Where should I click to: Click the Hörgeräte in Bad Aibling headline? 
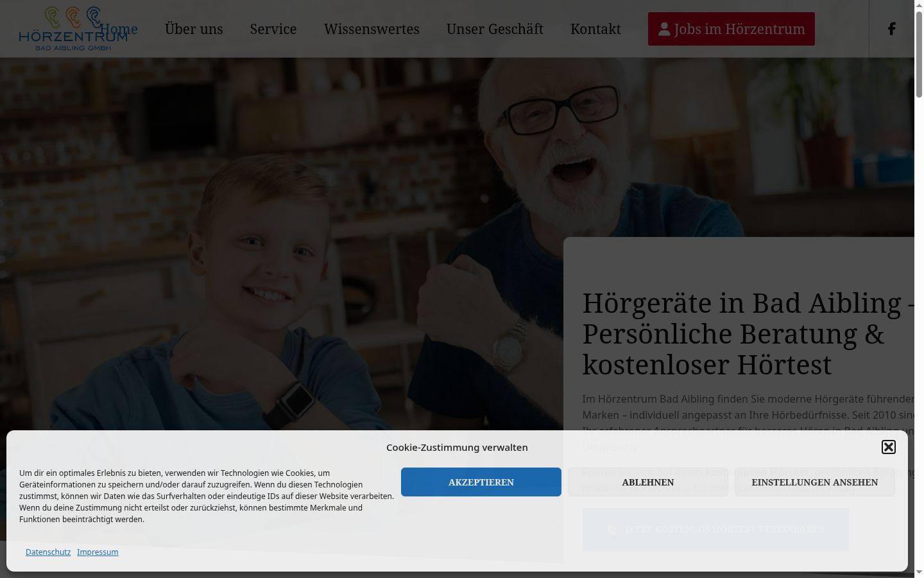click(748, 334)
